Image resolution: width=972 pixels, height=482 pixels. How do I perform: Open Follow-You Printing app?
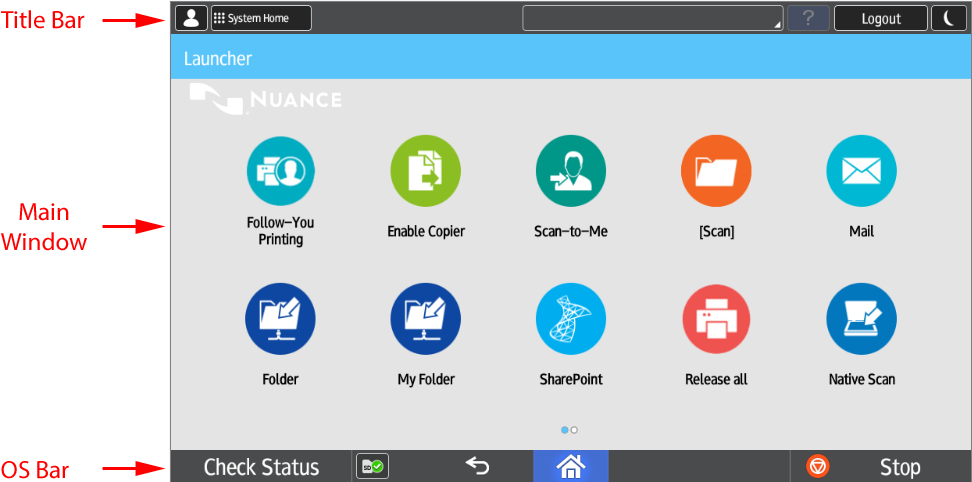[280, 172]
